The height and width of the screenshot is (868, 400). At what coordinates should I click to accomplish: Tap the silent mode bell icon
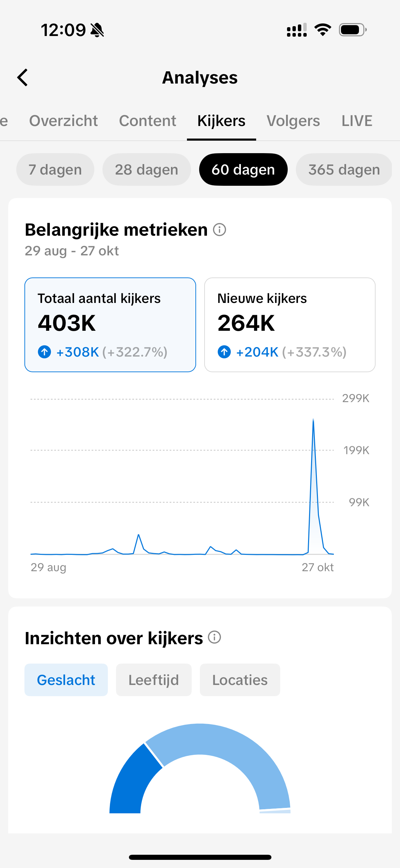coord(97,30)
